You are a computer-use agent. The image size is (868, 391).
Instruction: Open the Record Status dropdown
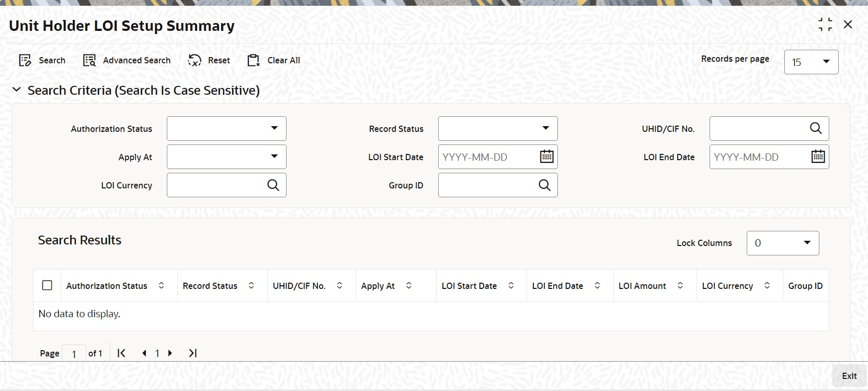point(498,128)
